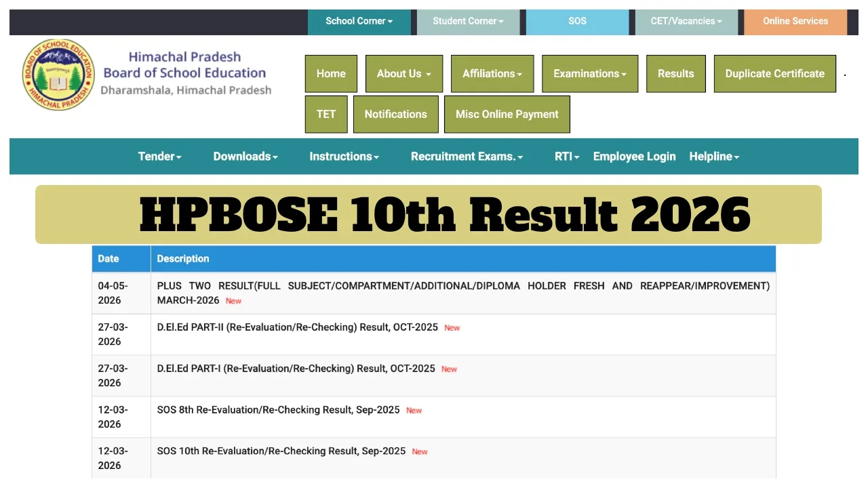Select the SOS top tab
Image resolution: width=868 pixels, height=488 pixels.
click(577, 21)
